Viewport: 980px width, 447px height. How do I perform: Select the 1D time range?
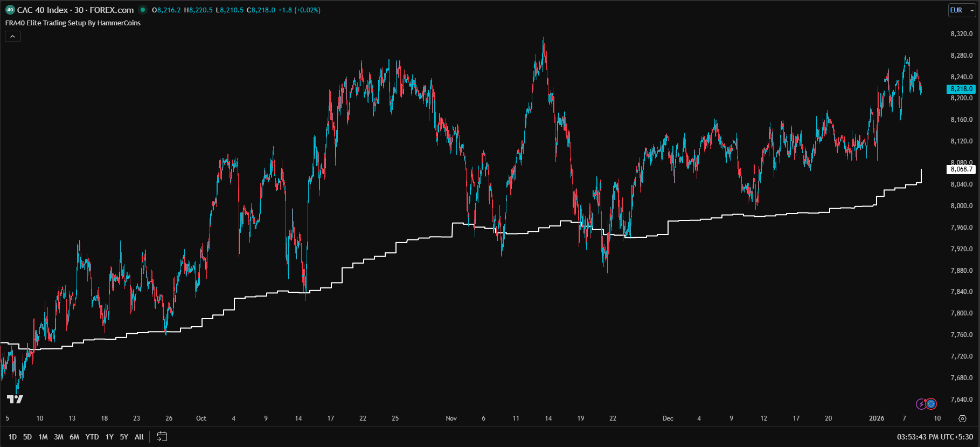pyautogui.click(x=12, y=437)
